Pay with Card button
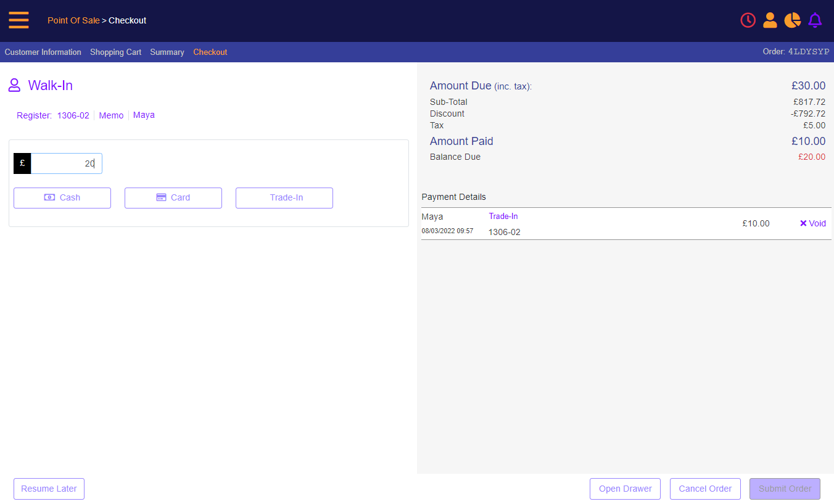 coord(173,198)
